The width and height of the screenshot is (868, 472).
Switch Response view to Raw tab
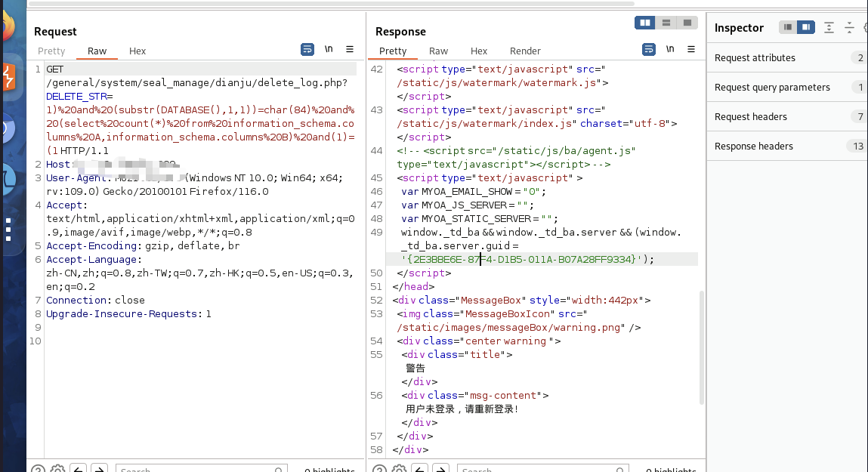pyautogui.click(x=438, y=51)
